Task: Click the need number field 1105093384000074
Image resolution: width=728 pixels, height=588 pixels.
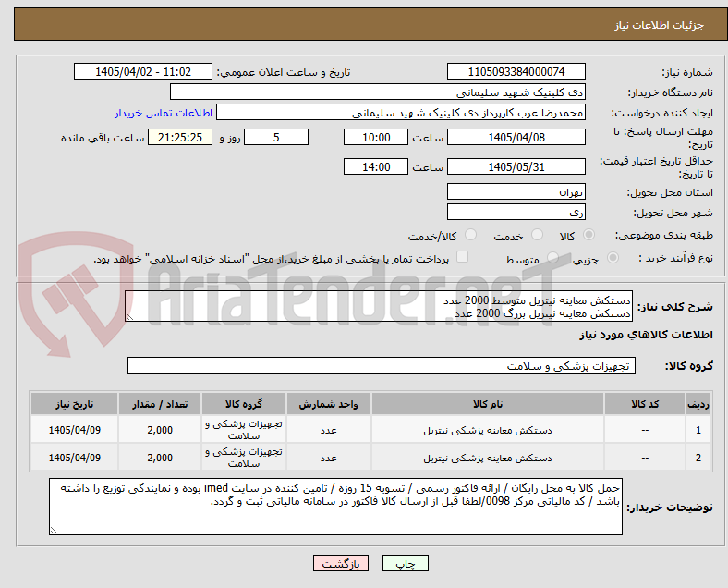Action: pyautogui.click(x=516, y=71)
